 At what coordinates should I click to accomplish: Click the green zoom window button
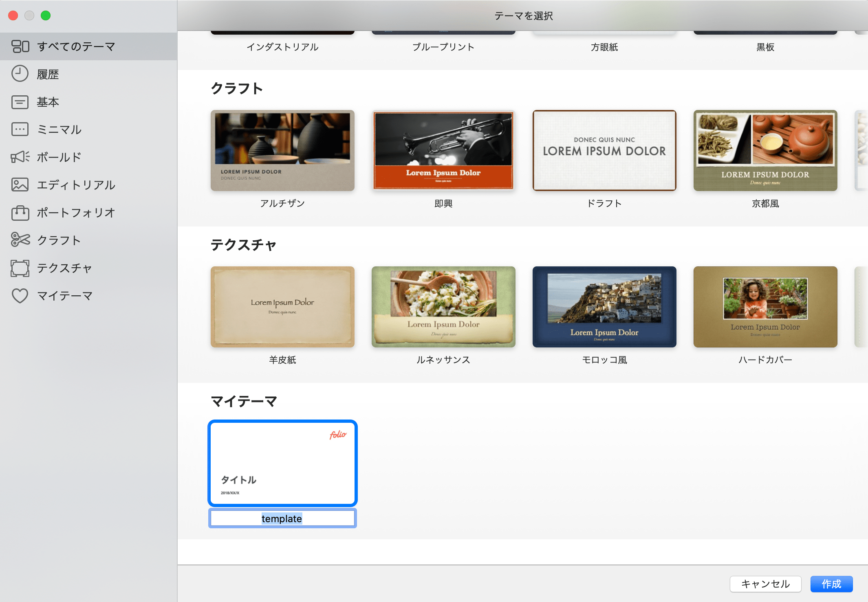click(46, 15)
